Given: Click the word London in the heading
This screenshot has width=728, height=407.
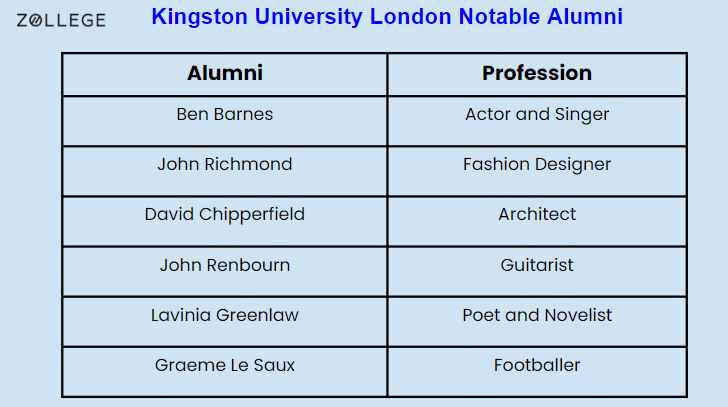Looking at the screenshot, I should click(410, 17).
